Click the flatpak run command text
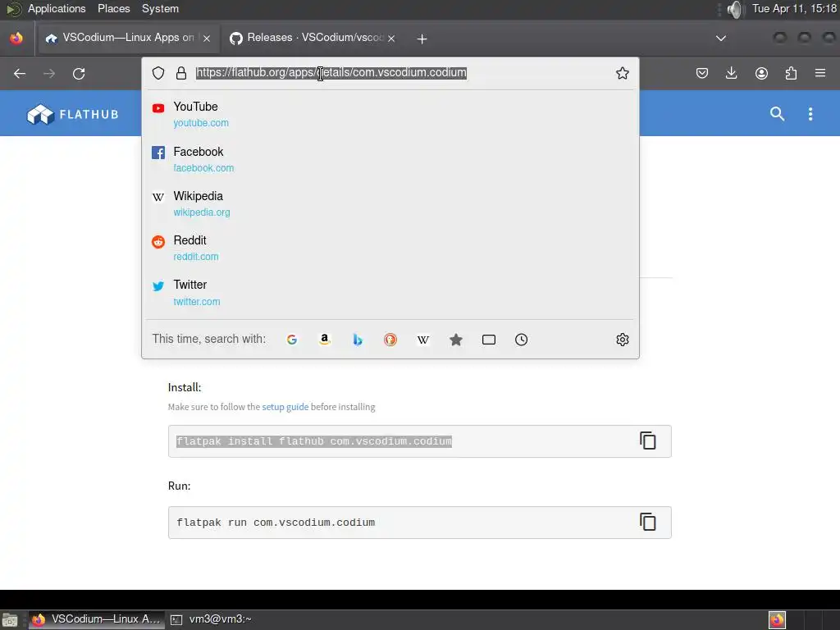840x630 pixels. coord(276,523)
